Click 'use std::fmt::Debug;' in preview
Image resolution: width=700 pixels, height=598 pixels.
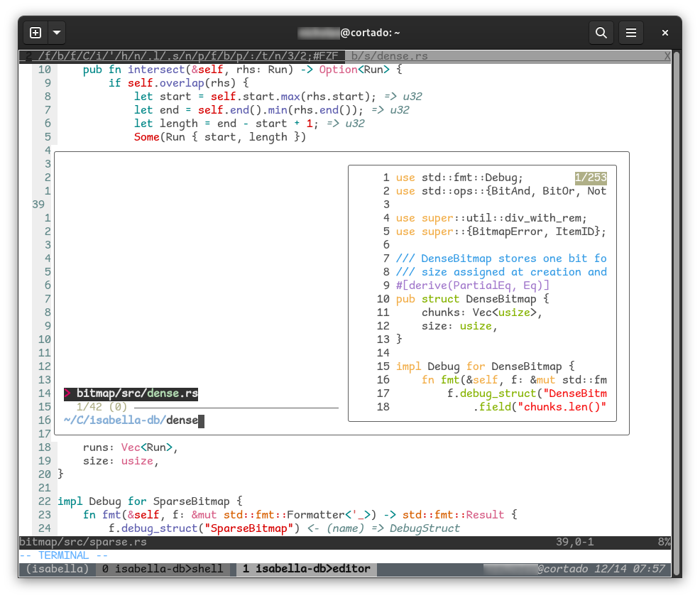pos(459,178)
